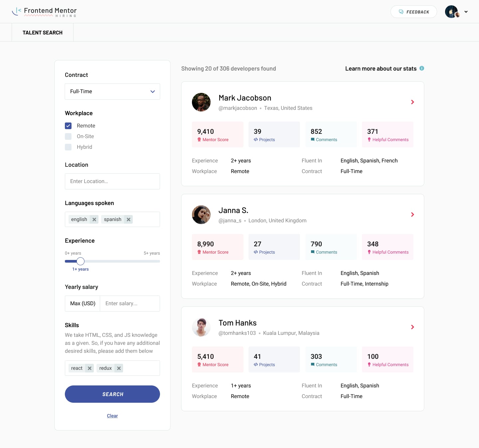This screenshot has width=479, height=448.
Task: Click the Frontend Mentor logo
Action: [x=45, y=11]
